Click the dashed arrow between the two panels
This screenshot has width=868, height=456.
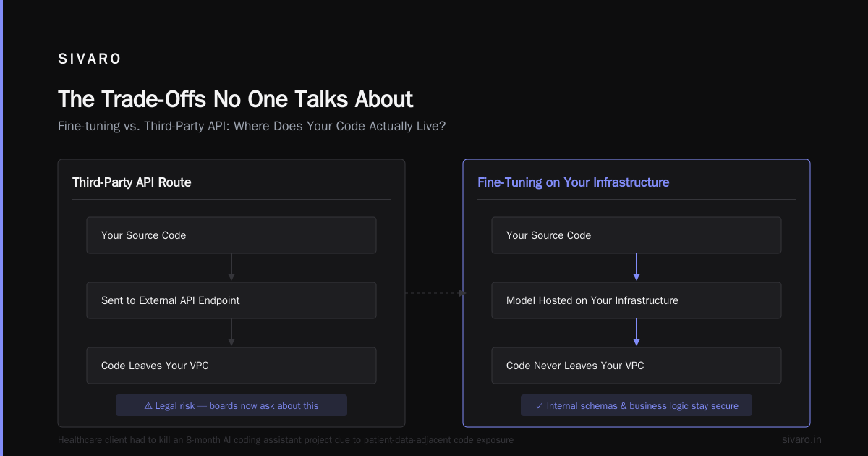[x=435, y=293]
